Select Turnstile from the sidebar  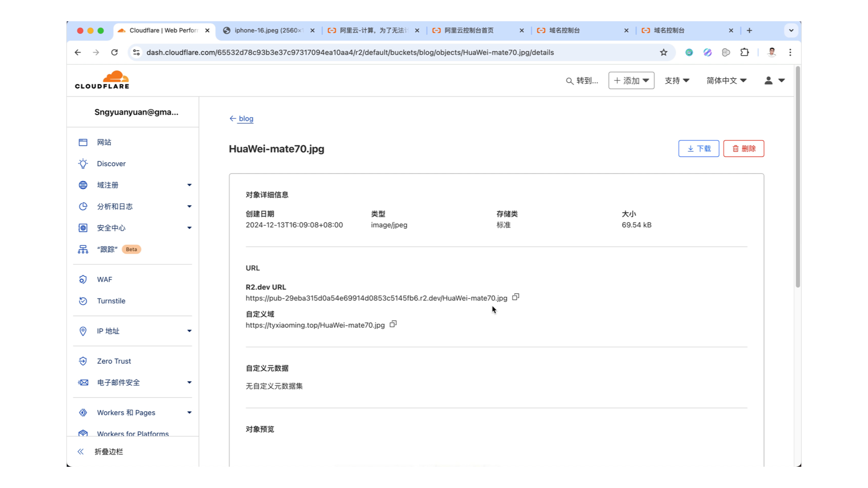coord(110,300)
